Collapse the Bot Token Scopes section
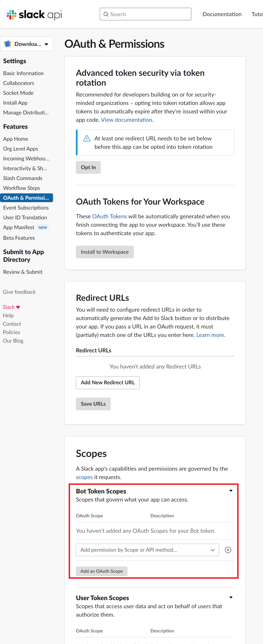This screenshot has width=263, height=644. [231, 491]
